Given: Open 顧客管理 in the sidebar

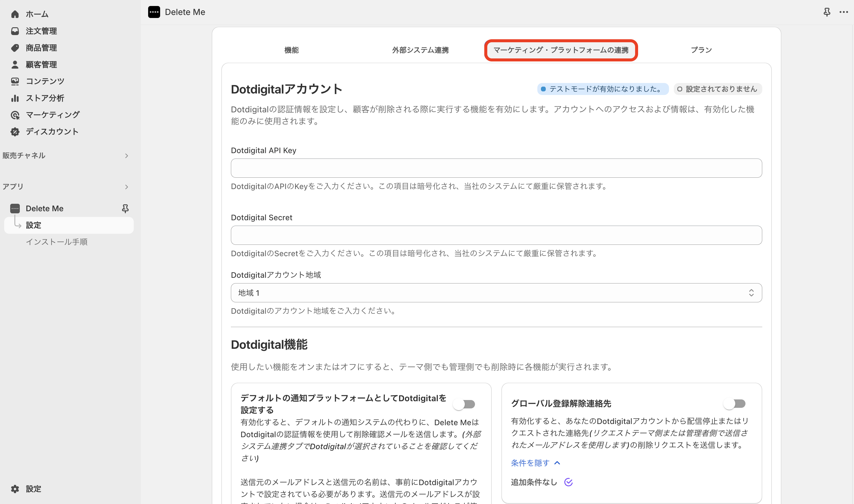Looking at the screenshot, I should click(41, 64).
